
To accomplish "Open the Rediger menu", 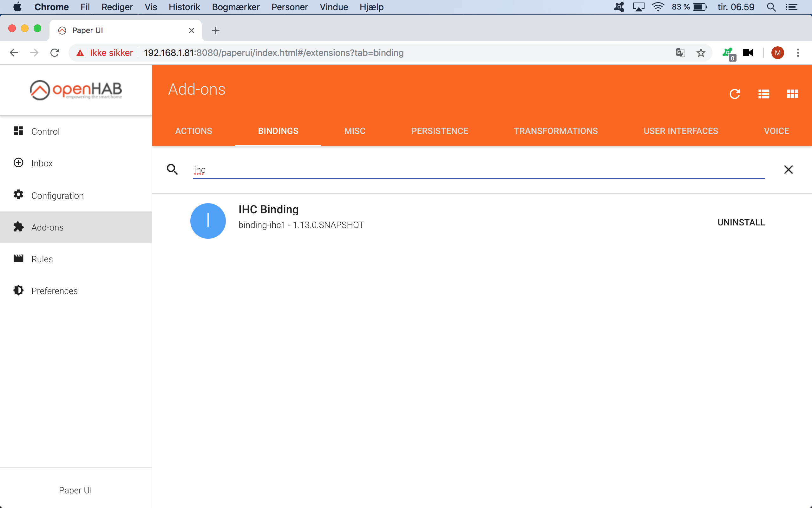I will pos(117,7).
